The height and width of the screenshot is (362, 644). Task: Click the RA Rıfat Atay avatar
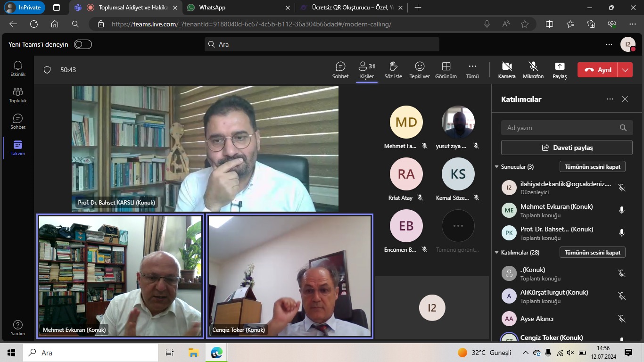(406, 174)
